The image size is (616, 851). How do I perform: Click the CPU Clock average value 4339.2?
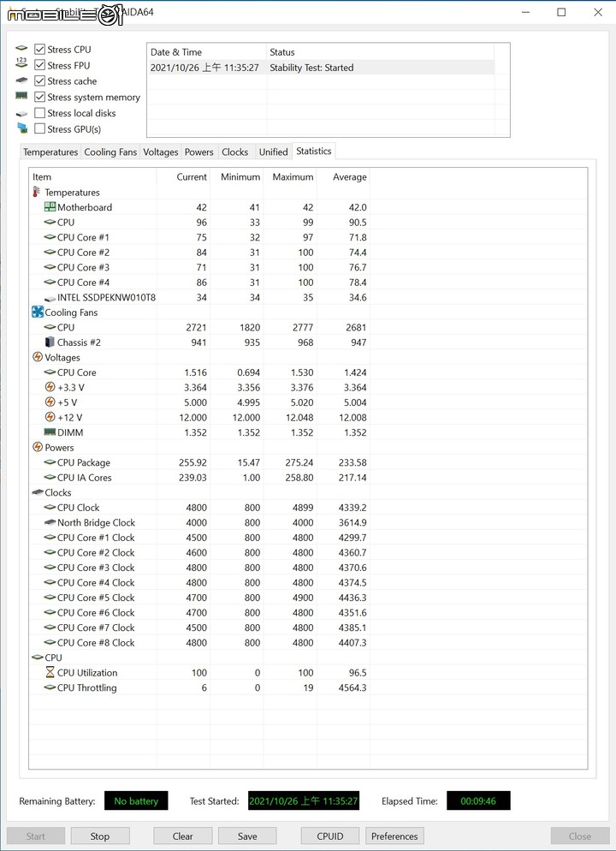pyautogui.click(x=352, y=508)
